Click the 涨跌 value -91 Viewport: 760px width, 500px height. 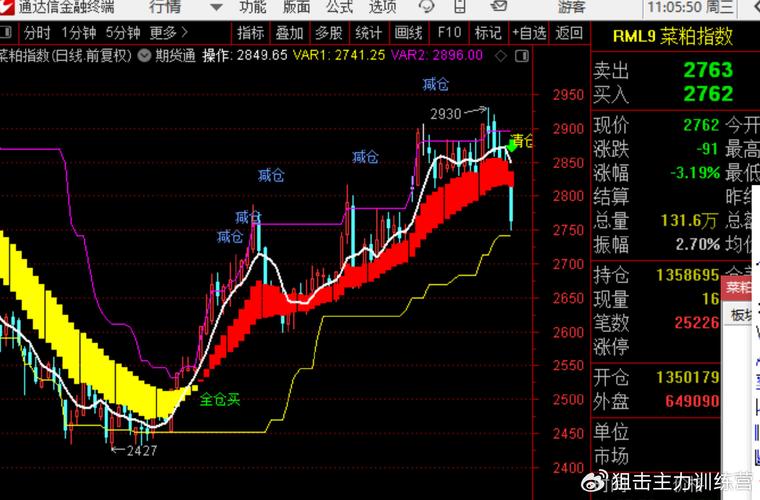click(708, 149)
